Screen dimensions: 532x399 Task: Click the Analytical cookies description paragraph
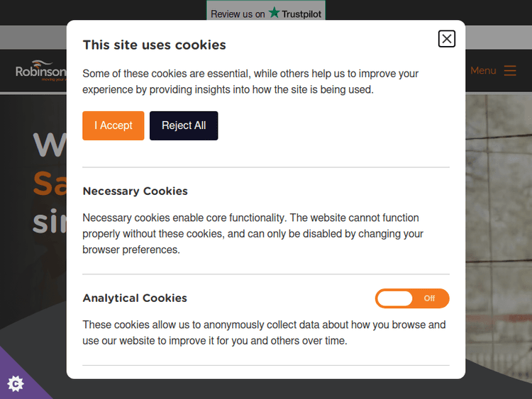tap(264, 332)
